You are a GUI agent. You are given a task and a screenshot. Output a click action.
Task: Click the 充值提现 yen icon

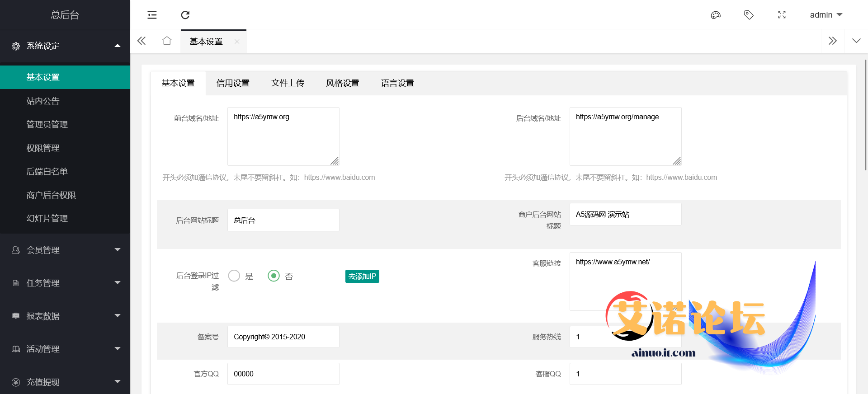[x=16, y=382]
